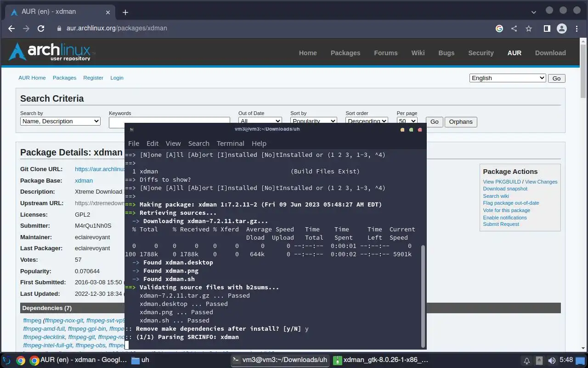
Task: Open the 'Per page' dropdown
Action: pos(407,121)
